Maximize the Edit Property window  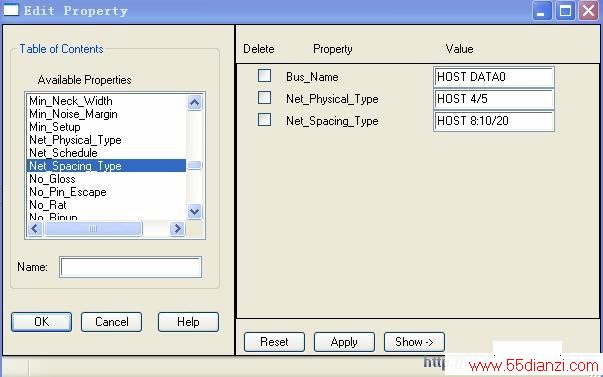click(565, 10)
